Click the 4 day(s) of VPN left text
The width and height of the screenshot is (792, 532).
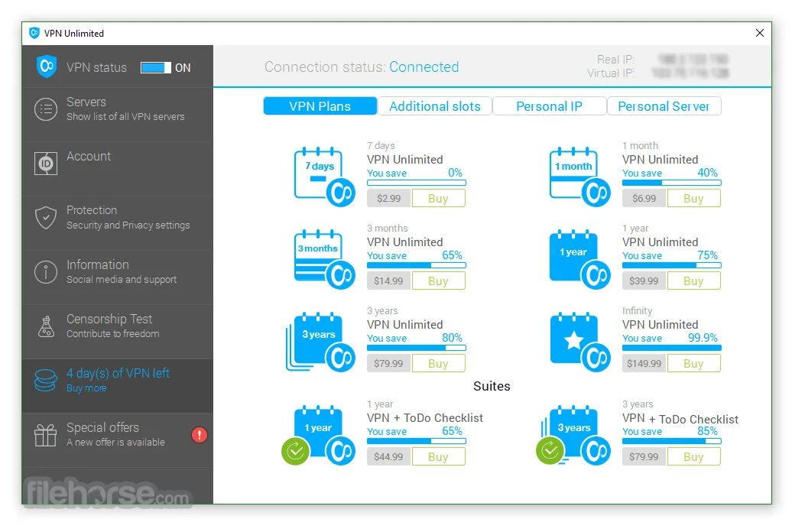pyautogui.click(x=118, y=373)
